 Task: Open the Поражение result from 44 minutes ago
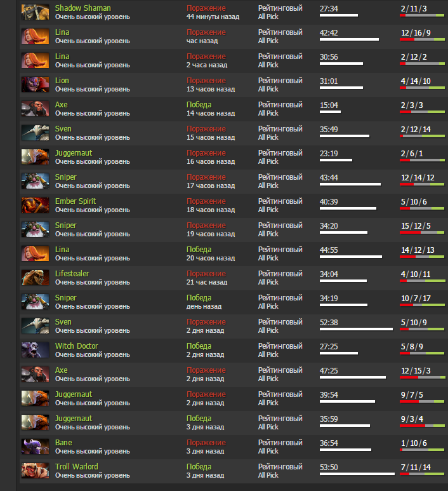(x=206, y=8)
